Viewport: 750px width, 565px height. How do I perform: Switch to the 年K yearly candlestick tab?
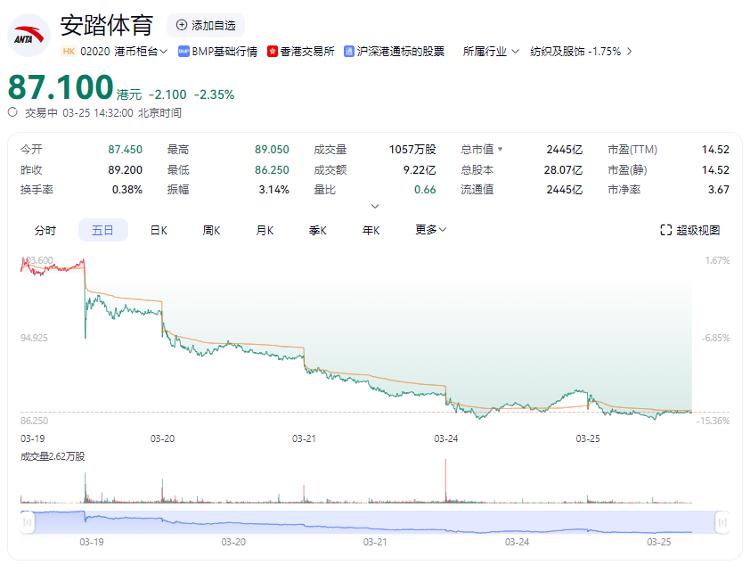coord(371,230)
